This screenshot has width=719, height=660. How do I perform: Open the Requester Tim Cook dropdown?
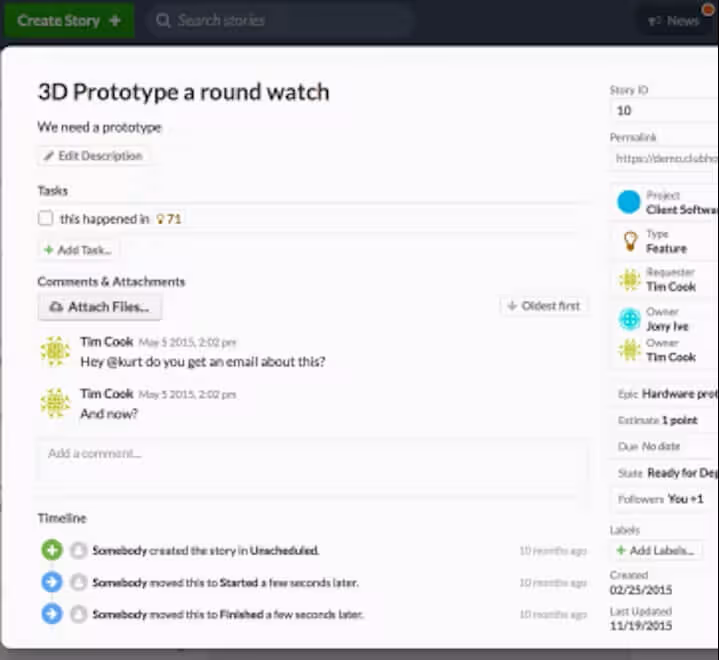coord(665,279)
